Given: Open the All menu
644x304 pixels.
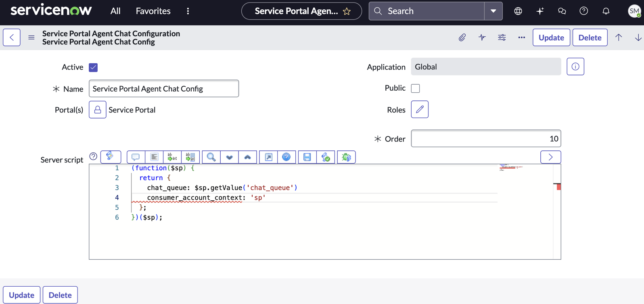Looking at the screenshot, I should [115, 11].
